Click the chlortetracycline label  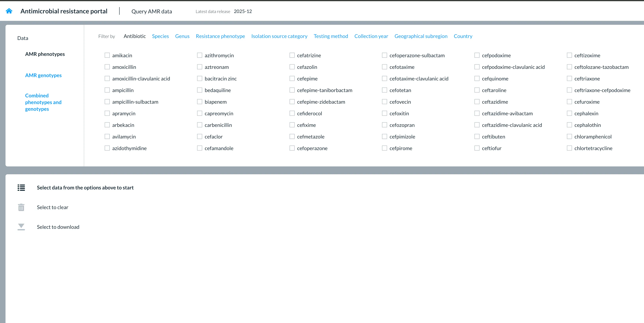(x=593, y=148)
